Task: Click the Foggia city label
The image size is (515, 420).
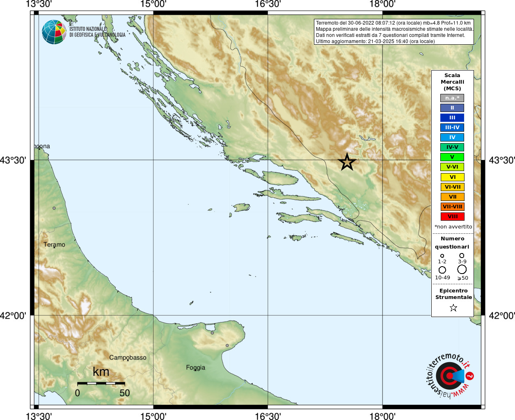Action: coord(195,367)
